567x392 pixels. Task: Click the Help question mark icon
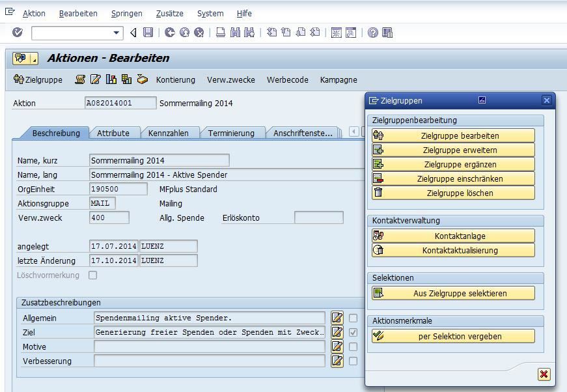point(373,33)
